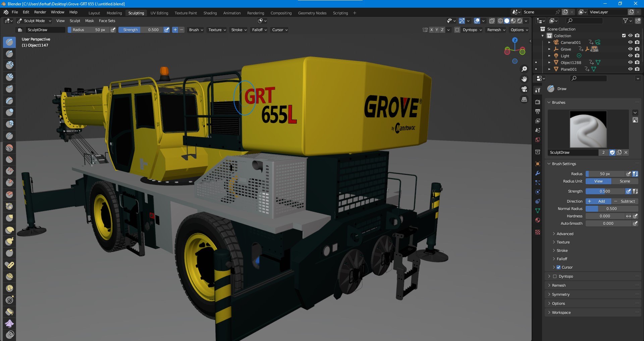Expand Grove item in outliner

click(x=549, y=49)
